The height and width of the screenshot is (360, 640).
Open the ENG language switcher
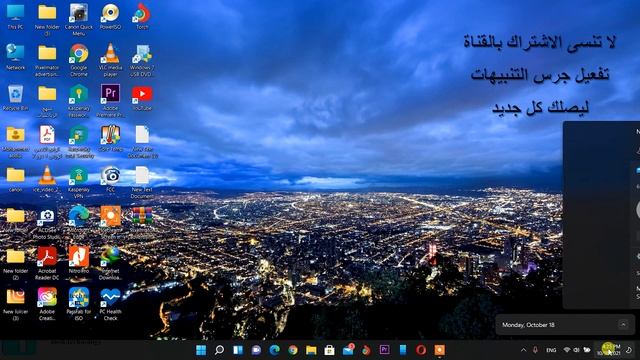pos(551,350)
